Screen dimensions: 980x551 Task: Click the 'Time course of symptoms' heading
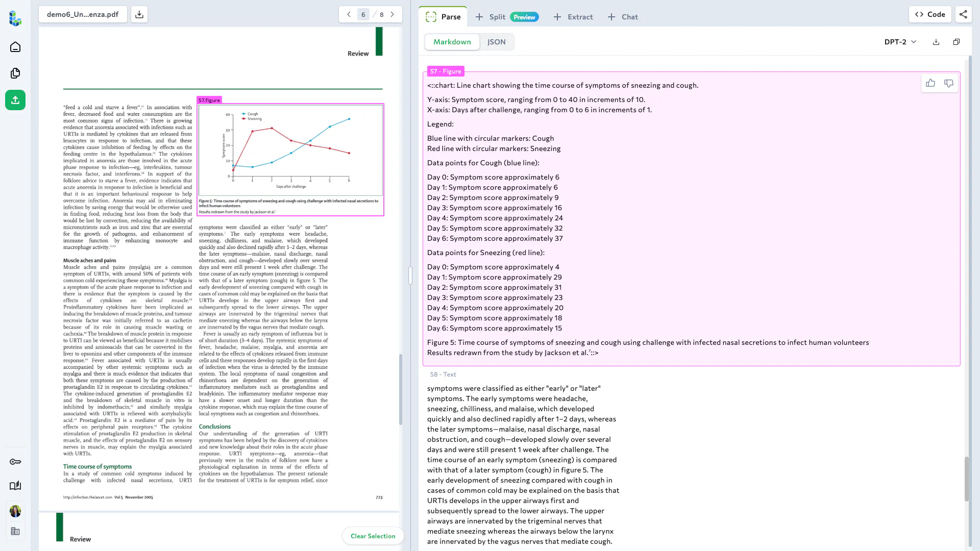pos(97,466)
